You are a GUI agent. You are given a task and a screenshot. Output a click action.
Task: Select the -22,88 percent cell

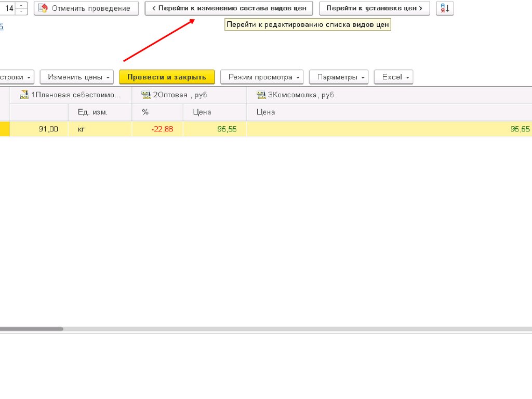tap(158, 129)
